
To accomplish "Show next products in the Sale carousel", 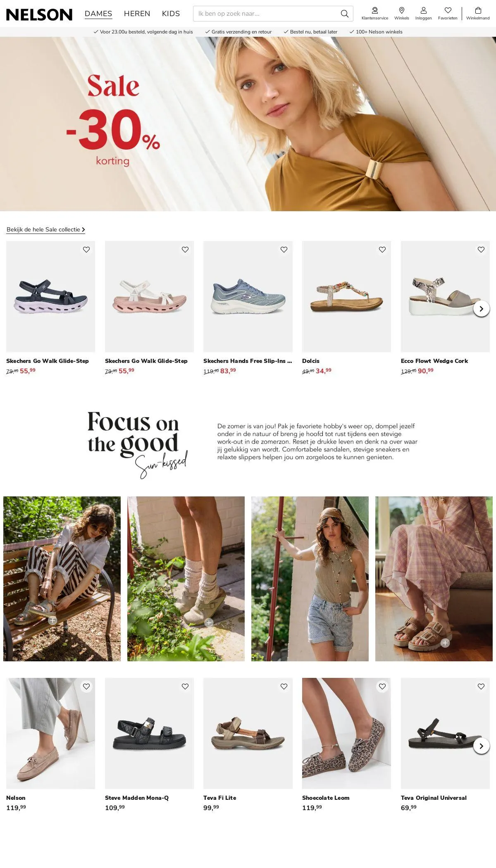I will [x=481, y=309].
